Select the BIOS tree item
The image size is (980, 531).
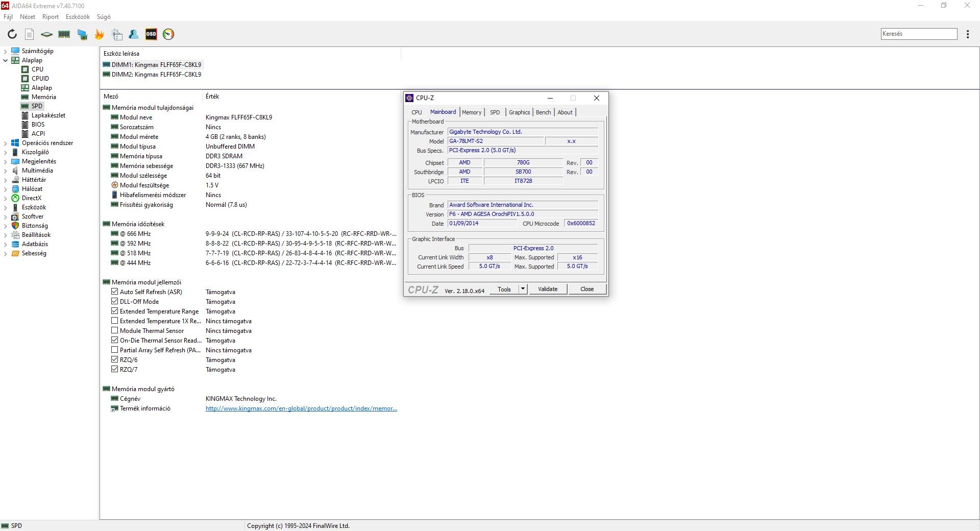pos(38,125)
